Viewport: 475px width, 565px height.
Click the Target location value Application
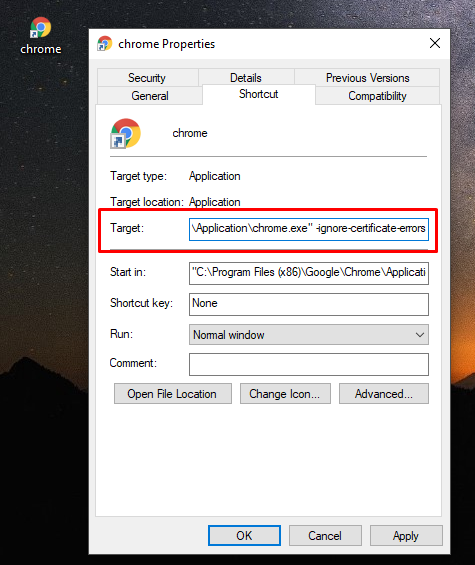coord(215,202)
